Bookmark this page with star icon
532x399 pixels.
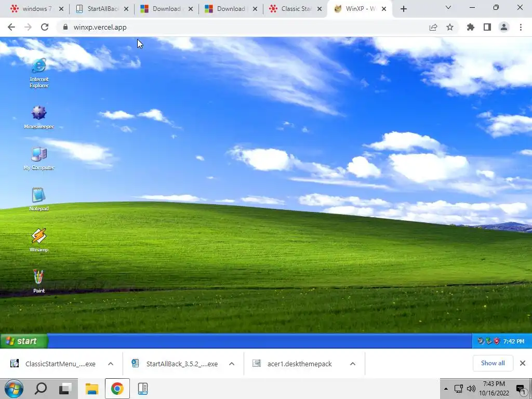tap(450, 27)
